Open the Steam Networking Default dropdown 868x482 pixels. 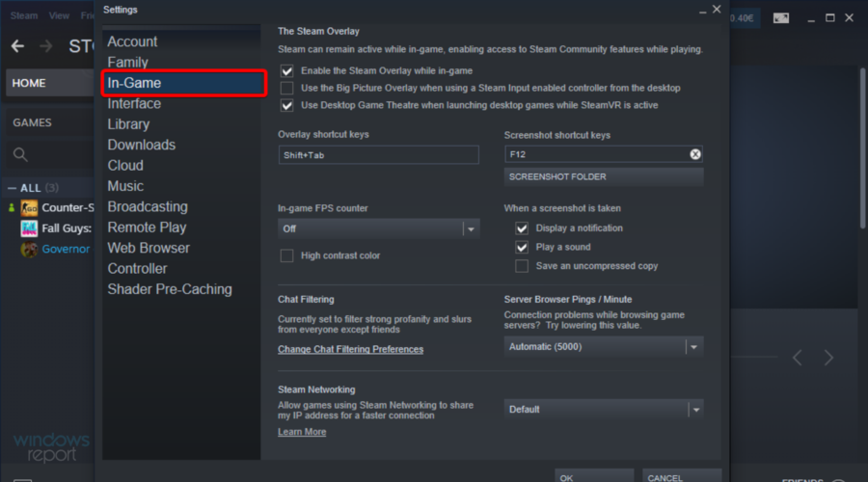click(x=693, y=410)
